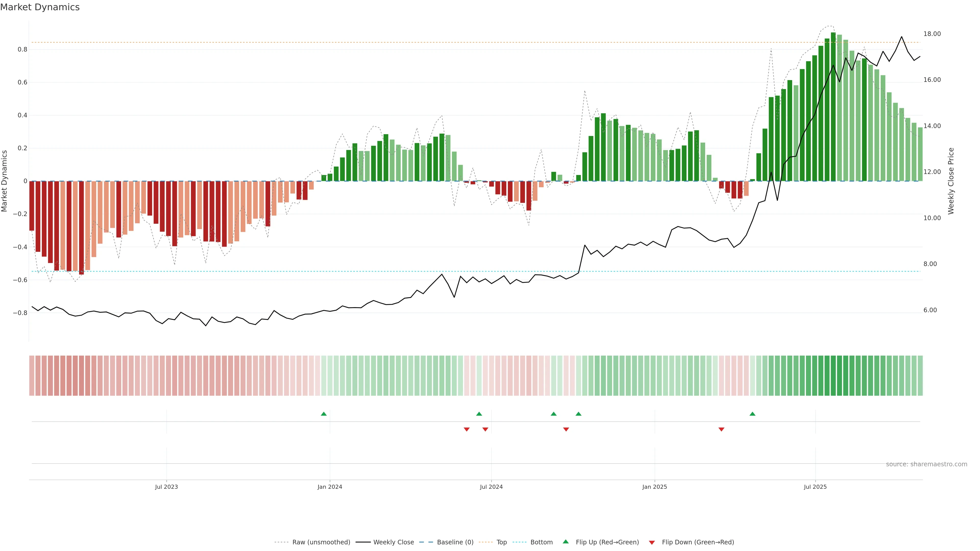This screenshot has height=551, width=980.
Task: Click the darkest green cell in the heatmap strip
Action: [x=833, y=375]
